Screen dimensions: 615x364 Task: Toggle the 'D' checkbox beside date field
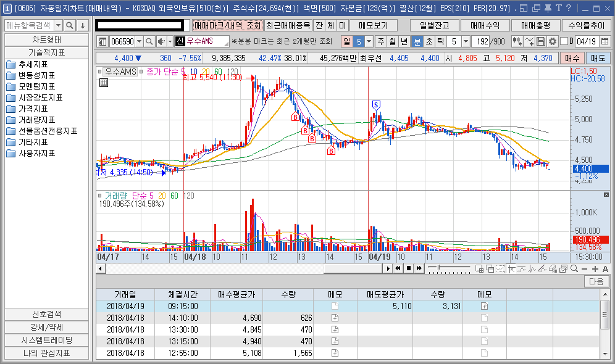(x=564, y=41)
